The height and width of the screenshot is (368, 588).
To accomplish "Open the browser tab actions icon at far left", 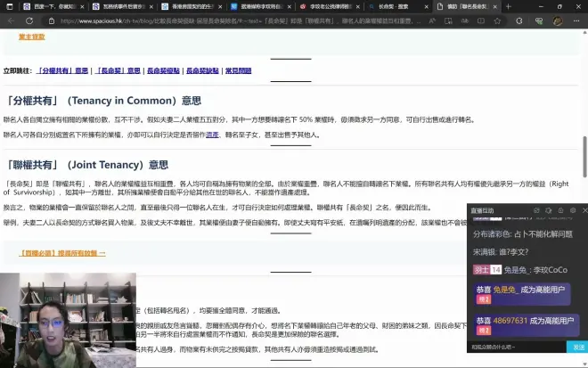I will click(x=8, y=6).
